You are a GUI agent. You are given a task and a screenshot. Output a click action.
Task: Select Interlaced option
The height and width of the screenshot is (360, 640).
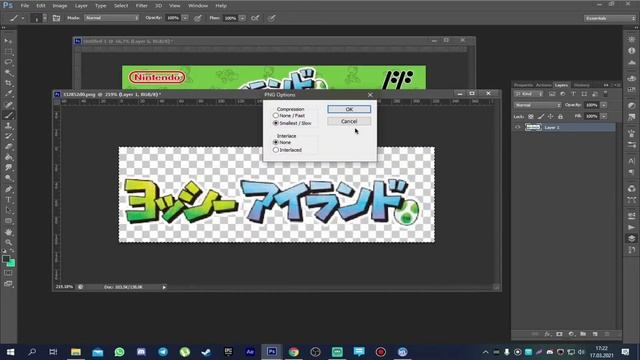pos(276,150)
